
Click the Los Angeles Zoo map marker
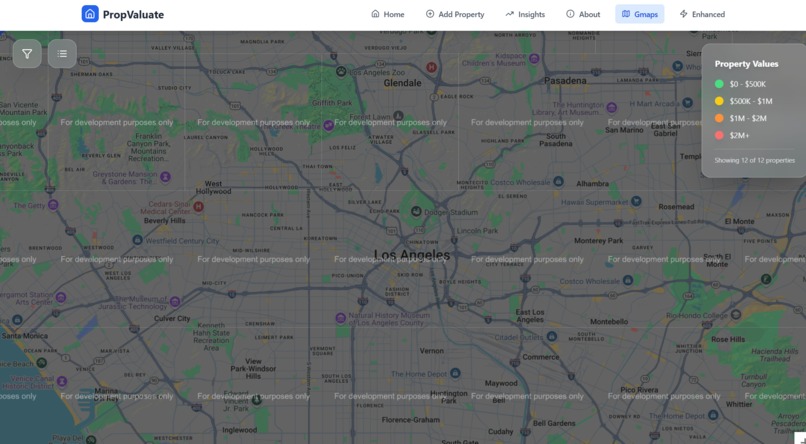[x=341, y=71]
